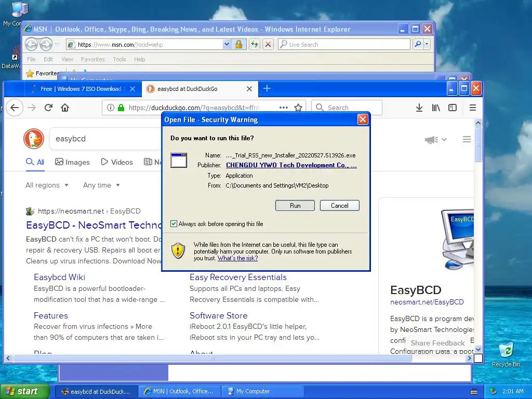Open the What's the risk? link
The width and height of the screenshot is (532, 399).
click(237, 258)
